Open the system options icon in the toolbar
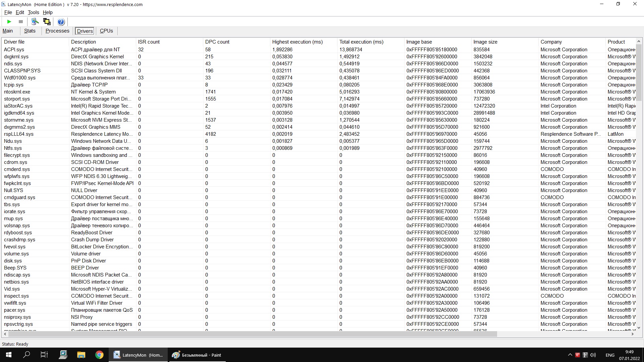This screenshot has height=362, width=644. tap(35, 22)
